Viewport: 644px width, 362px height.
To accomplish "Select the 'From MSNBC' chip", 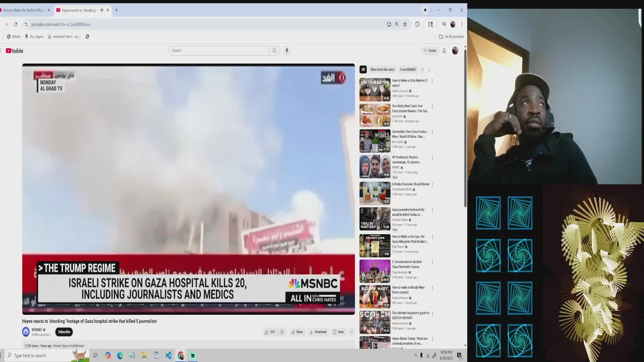I will (408, 69).
